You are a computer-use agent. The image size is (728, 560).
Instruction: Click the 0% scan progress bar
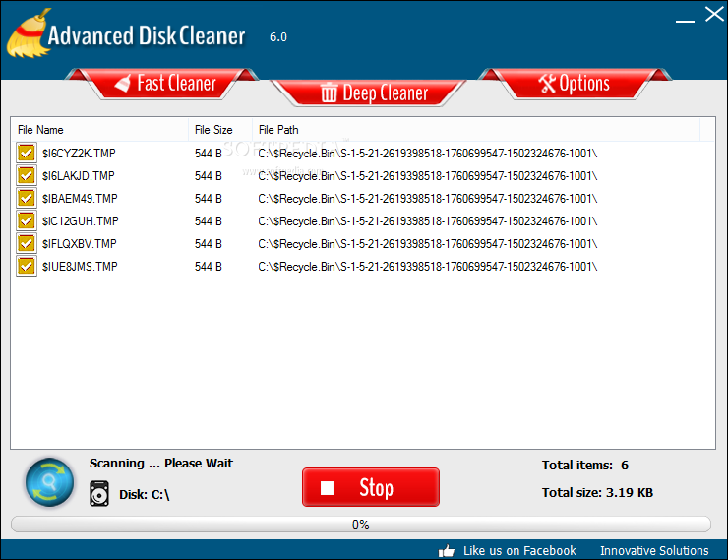pos(361,525)
